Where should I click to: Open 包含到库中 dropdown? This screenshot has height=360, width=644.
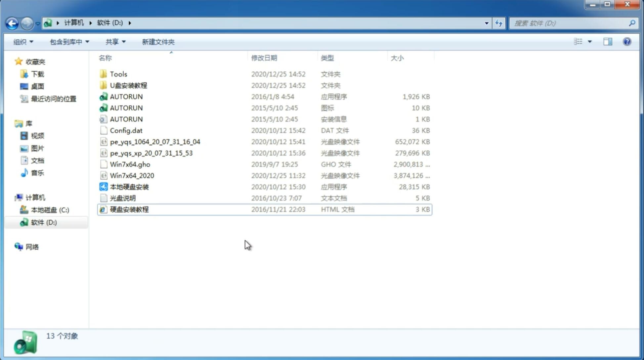69,42
